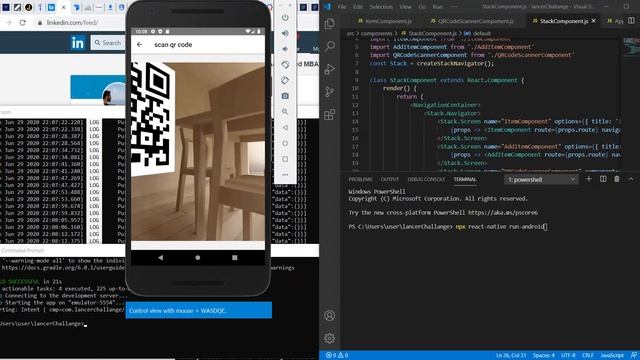Viewport: 640px width, 360px height.
Task: Open the View menu in VS Code
Action: click(x=405, y=7)
